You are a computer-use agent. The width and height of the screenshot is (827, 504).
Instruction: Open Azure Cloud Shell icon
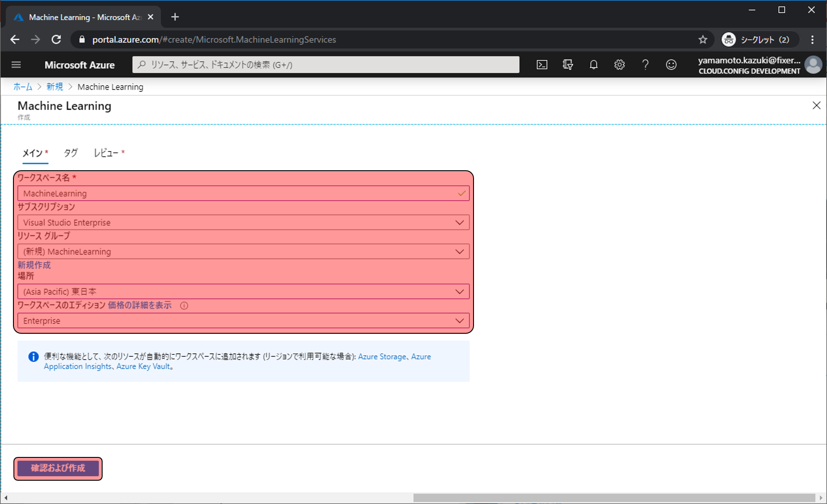(542, 65)
